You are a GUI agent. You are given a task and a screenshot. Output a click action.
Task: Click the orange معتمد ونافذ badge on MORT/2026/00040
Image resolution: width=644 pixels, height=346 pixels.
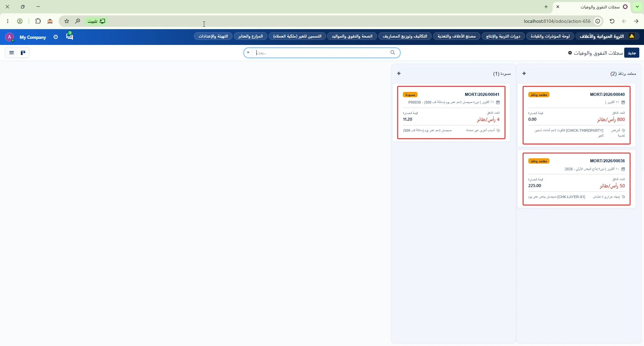point(539,95)
